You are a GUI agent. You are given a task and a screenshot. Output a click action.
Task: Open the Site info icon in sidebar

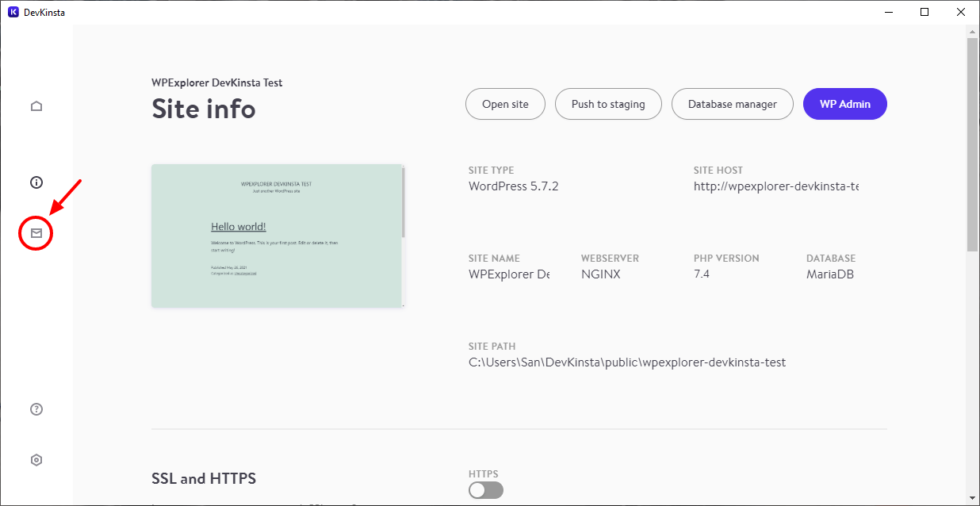[36, 182]
